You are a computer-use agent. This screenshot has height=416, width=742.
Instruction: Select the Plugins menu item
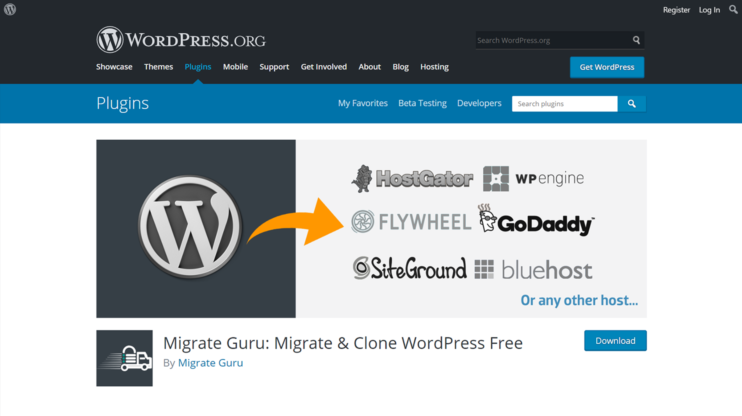pos(198,67)
